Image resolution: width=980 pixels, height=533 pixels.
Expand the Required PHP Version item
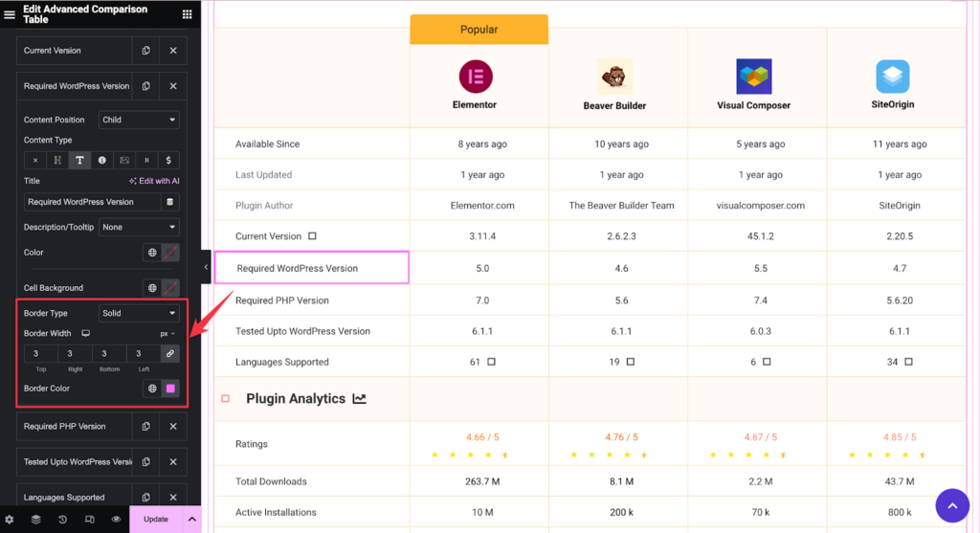75,427
